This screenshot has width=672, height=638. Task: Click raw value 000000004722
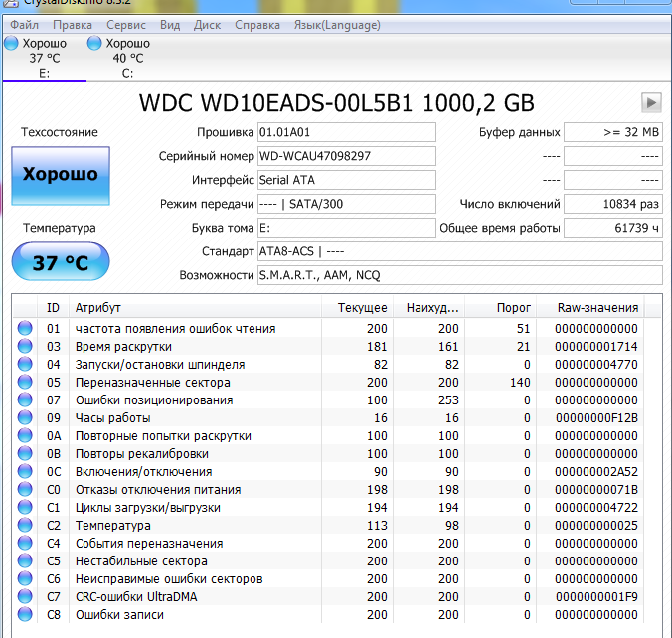coord(596,507)
